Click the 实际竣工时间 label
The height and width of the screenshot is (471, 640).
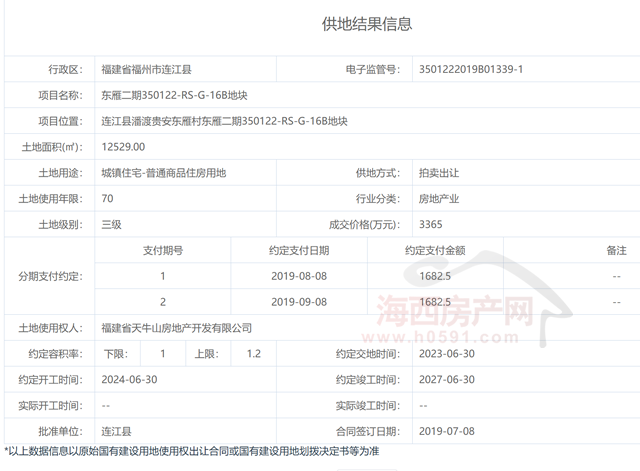click(368, 406)
